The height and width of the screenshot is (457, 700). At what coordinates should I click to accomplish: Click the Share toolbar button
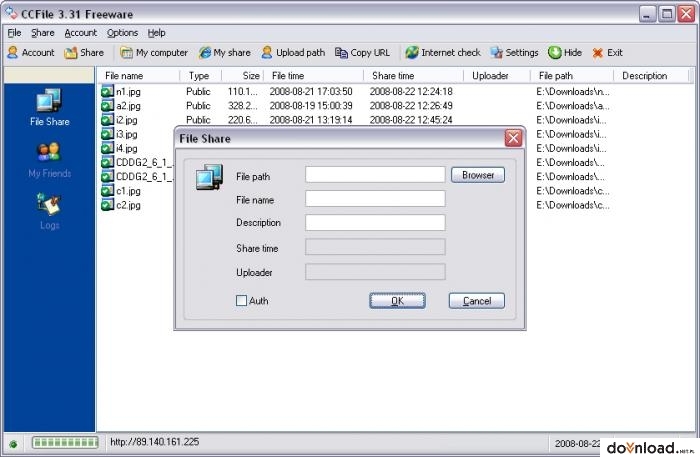[x=84, y=53]
